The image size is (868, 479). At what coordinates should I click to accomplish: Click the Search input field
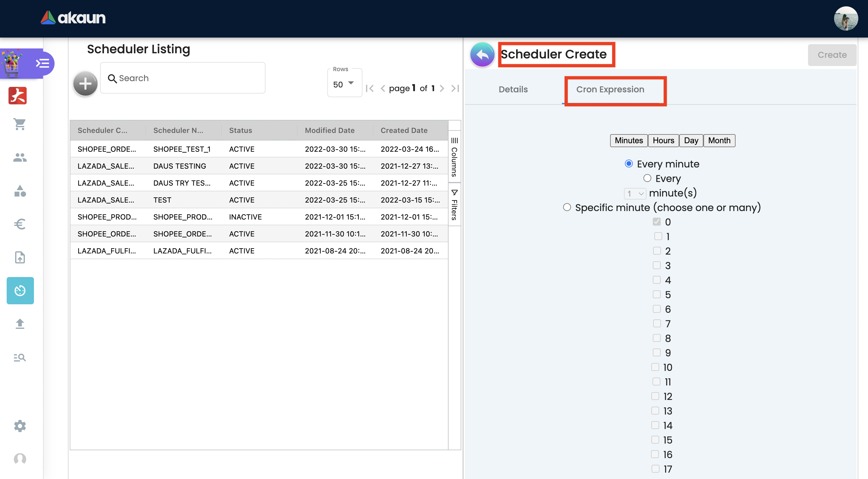click(189, 78)
